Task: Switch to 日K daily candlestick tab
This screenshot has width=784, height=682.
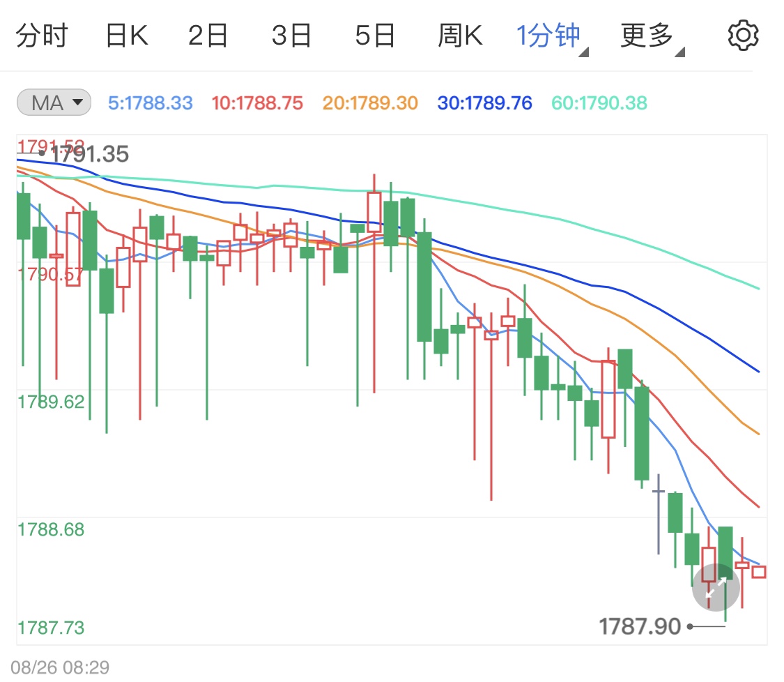Action: [127, 36]
